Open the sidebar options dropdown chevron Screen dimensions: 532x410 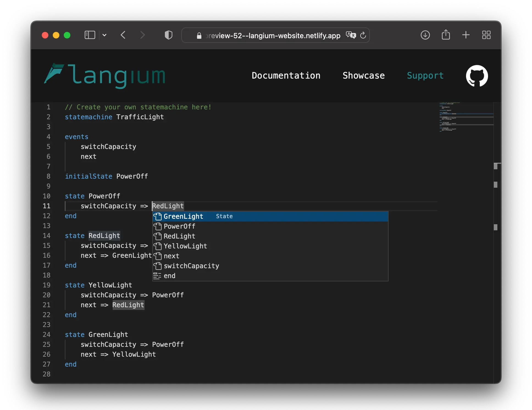pos(104,35)
